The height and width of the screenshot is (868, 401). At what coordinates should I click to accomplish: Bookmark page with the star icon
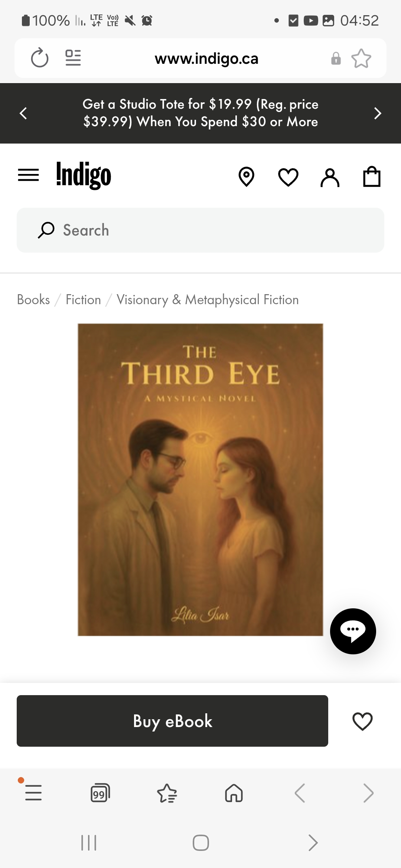[x=361, y=58]
